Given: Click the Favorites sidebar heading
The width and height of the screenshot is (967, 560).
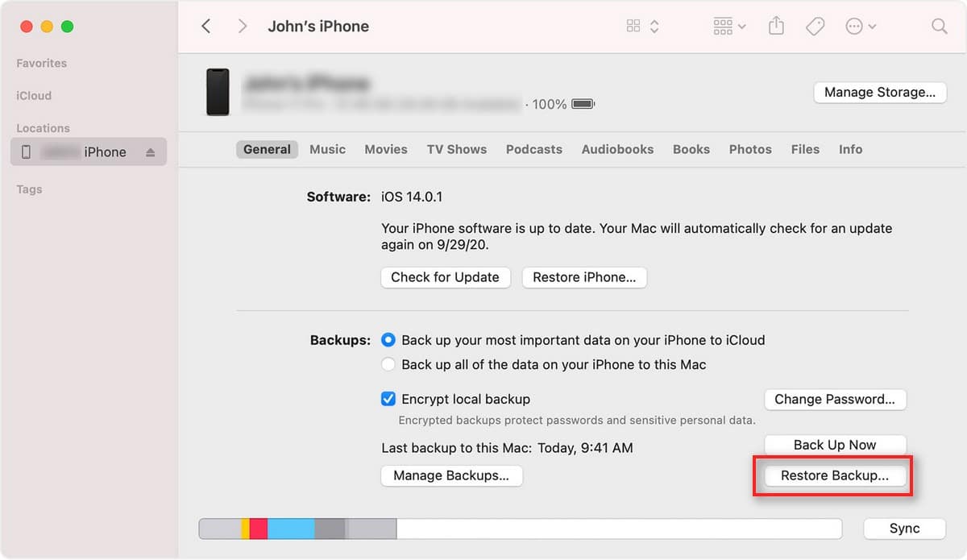Looking at the screenshot, I should pos(42,63).
